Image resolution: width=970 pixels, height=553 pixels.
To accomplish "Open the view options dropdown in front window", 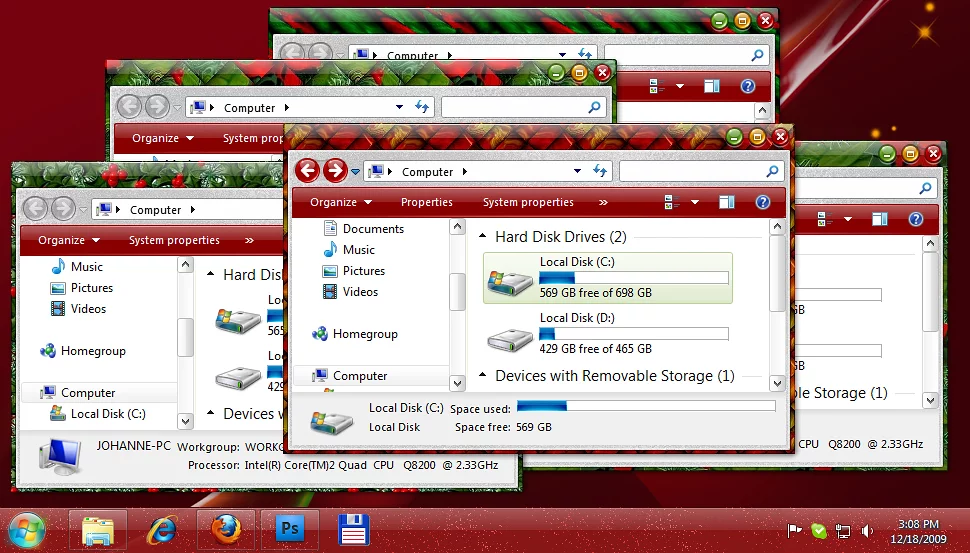I will (696, 202).
